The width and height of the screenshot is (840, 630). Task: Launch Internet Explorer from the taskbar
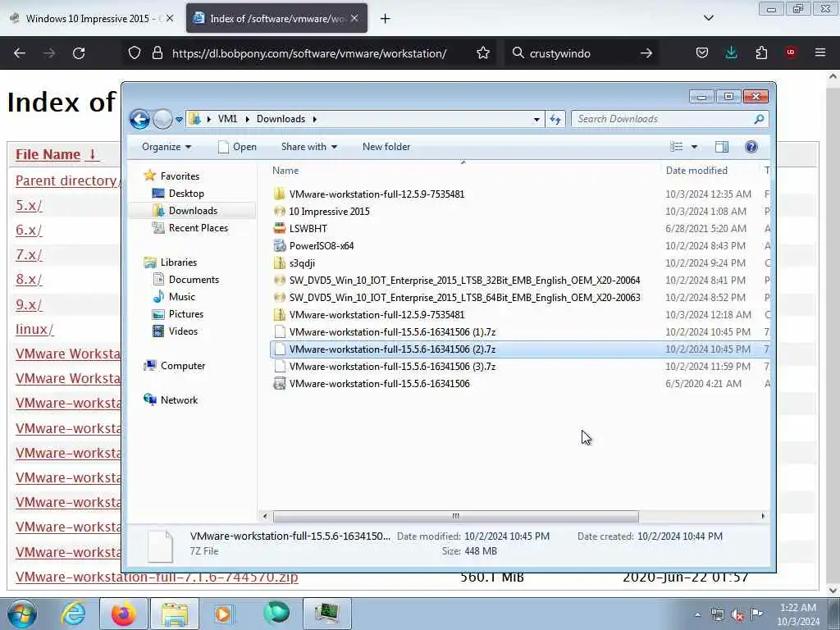[x=73, y=614]
